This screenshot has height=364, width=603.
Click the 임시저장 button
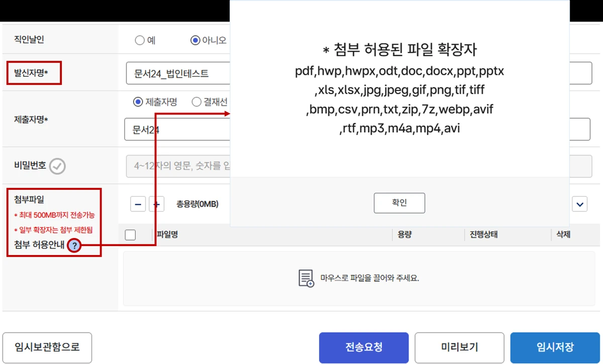coord(555,347)
